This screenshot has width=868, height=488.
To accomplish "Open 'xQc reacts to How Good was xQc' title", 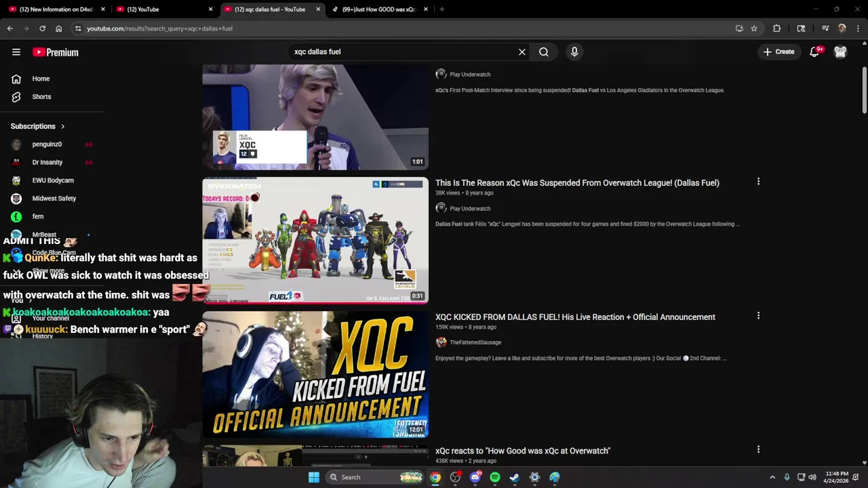I will (523, 451).
